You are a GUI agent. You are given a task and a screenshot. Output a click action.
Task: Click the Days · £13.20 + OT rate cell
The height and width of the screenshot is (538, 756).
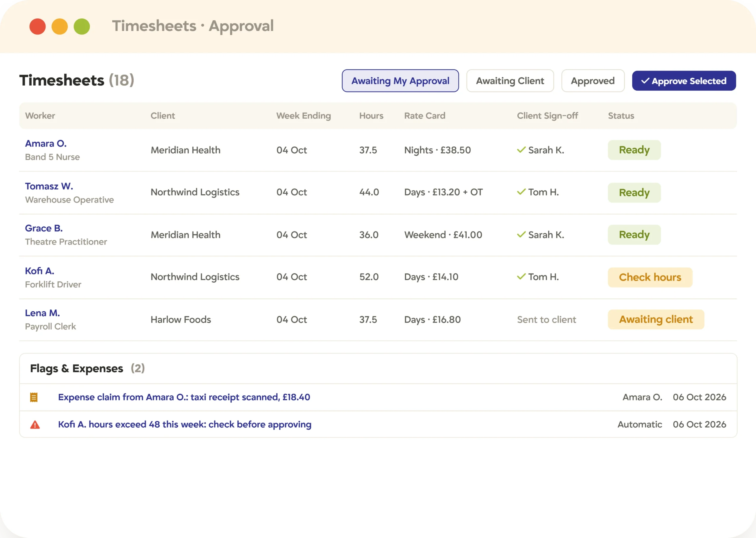tap(443, 192)
